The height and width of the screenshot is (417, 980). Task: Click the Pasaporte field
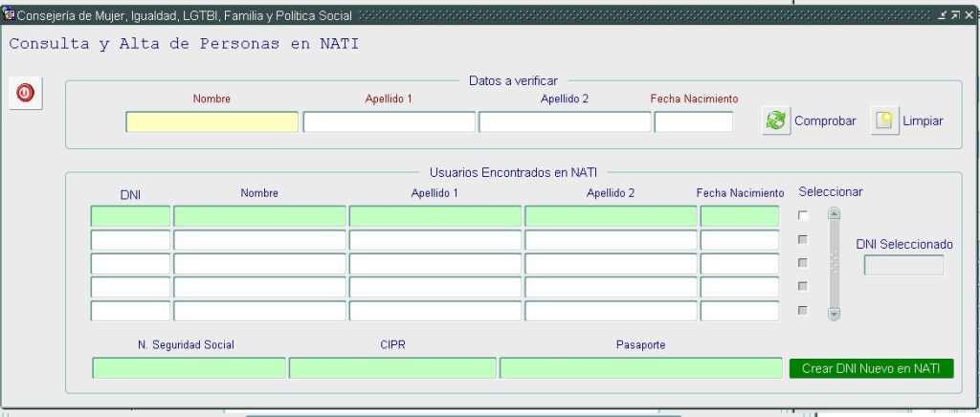(640, 368)
